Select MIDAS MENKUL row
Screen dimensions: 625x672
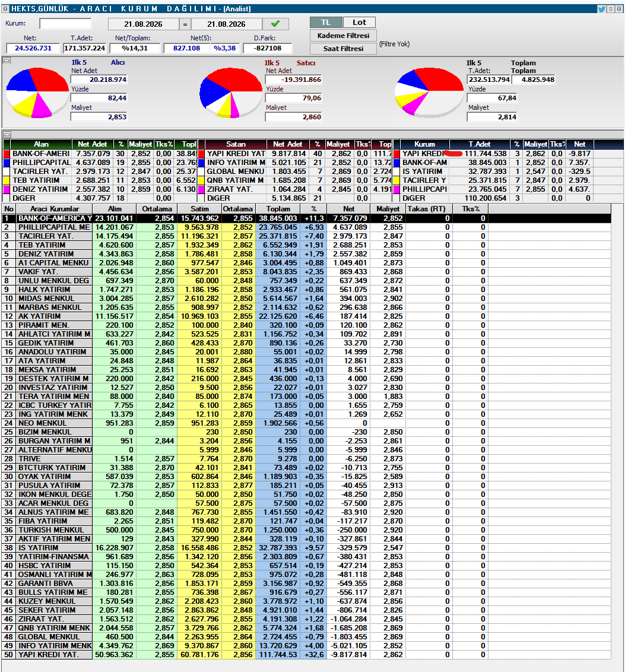pos(306,298)
